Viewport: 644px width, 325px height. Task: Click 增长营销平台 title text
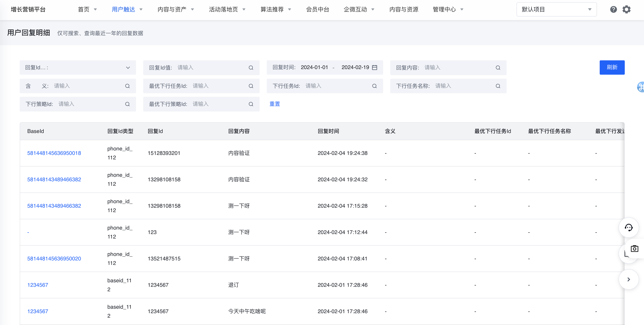coord(28,9)
